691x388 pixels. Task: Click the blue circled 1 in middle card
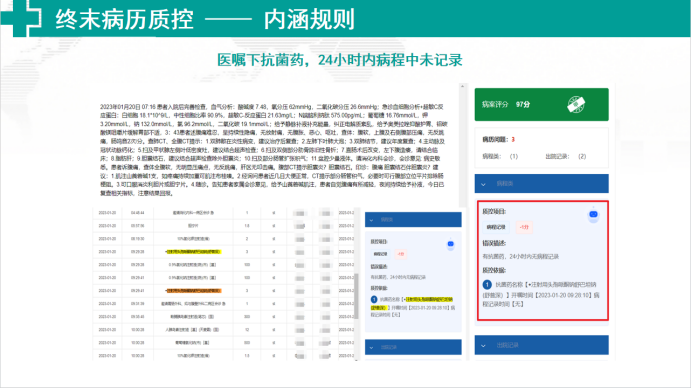coord(374,299)
